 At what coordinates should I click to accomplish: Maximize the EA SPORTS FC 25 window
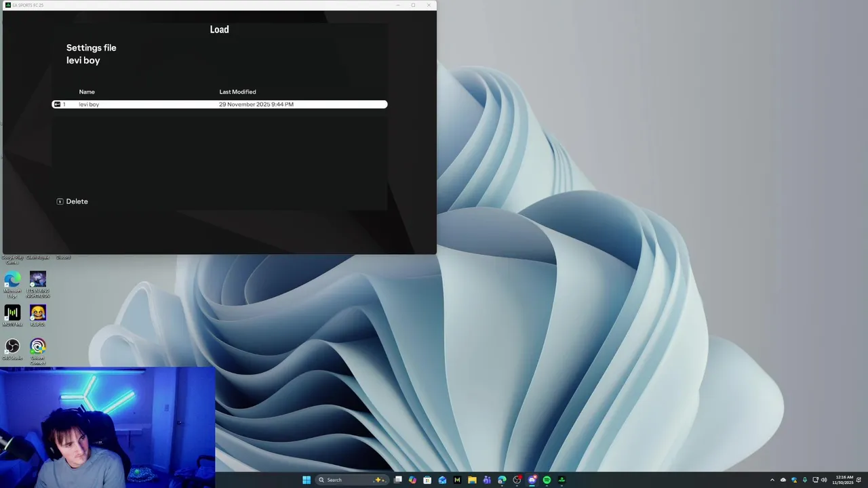click(413, 5)
